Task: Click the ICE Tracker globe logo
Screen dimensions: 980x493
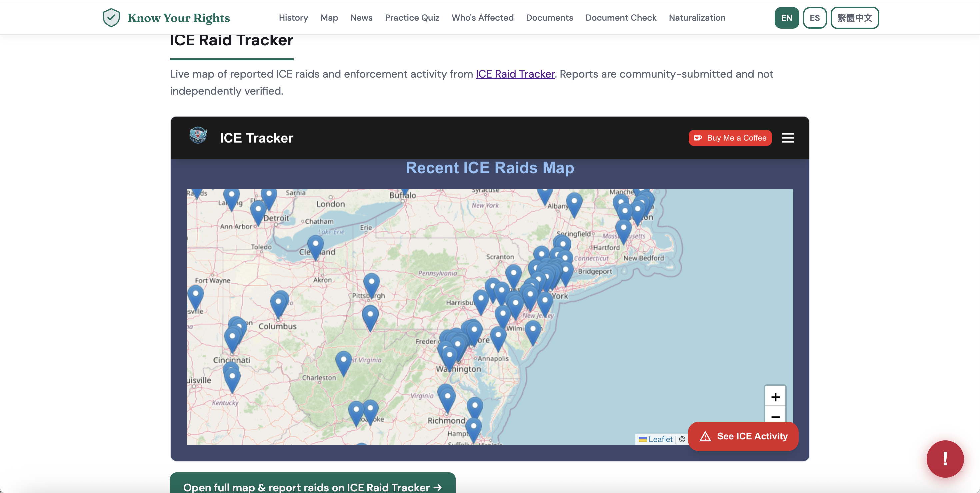Action: [198, 136]
